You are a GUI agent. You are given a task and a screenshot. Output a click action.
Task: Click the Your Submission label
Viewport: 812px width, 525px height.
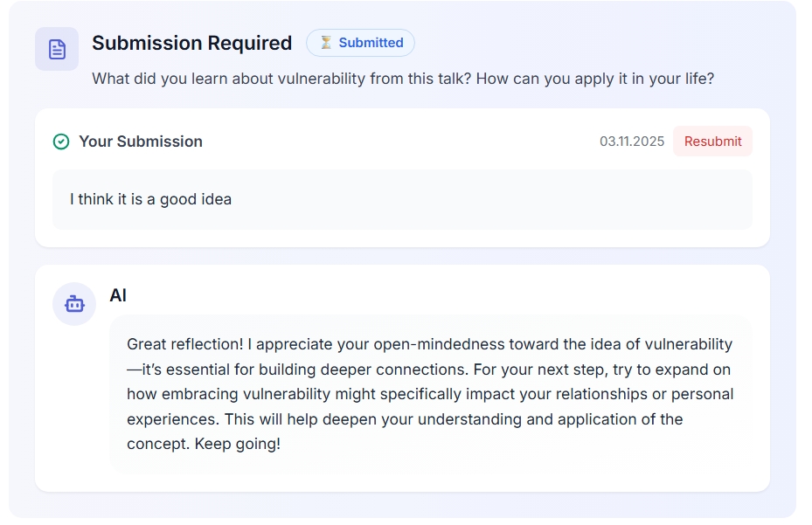pos(141,142)
